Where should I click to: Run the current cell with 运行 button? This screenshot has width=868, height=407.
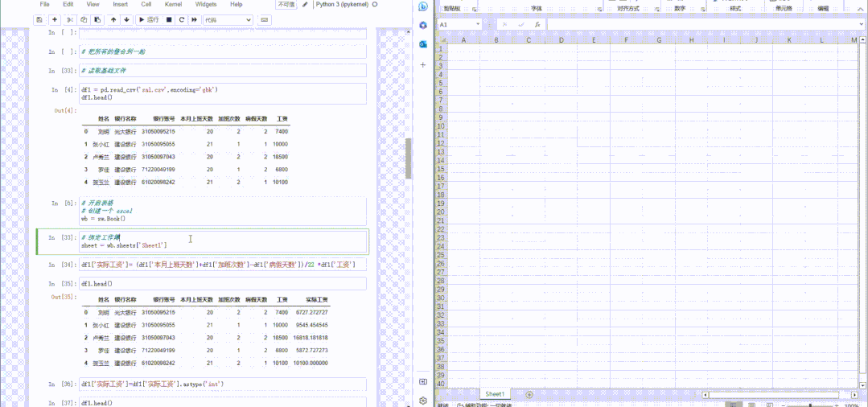pyautogui.click(x=148, y=19)
